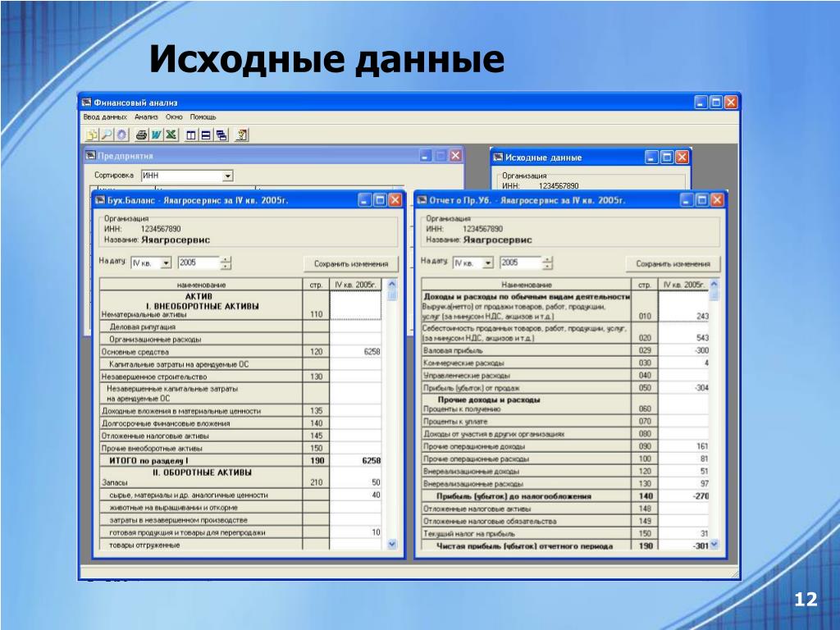The width and height of the screenshot is (840, 630).
Task: Click the стр. column header in Бух.Баланс
Action: (316, 285)
